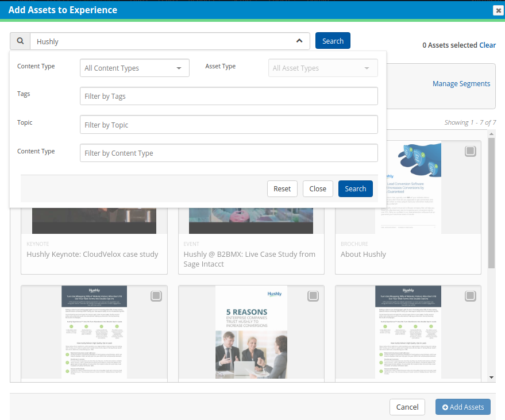Click the Filter by Tags field
Viewport: 505px width, 420px height.
[x=229, y=96]
